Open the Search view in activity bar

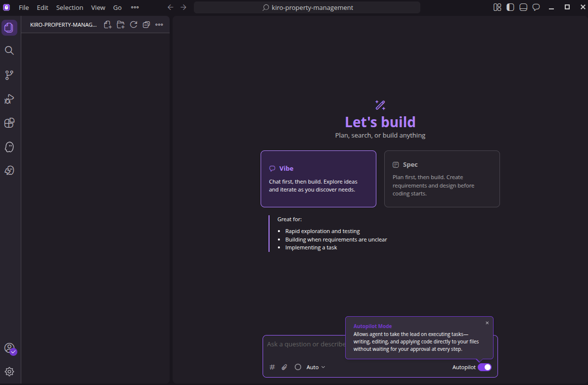point(9,50)
